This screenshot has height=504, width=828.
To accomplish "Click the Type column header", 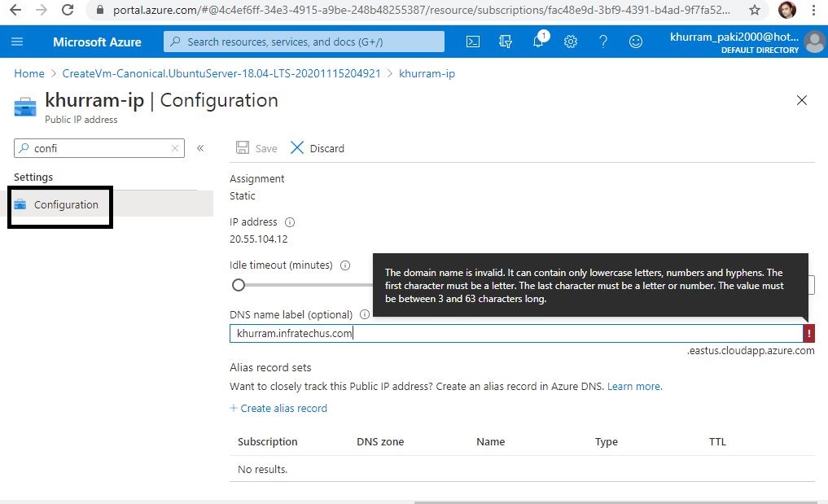I will (x=607, y=441).
